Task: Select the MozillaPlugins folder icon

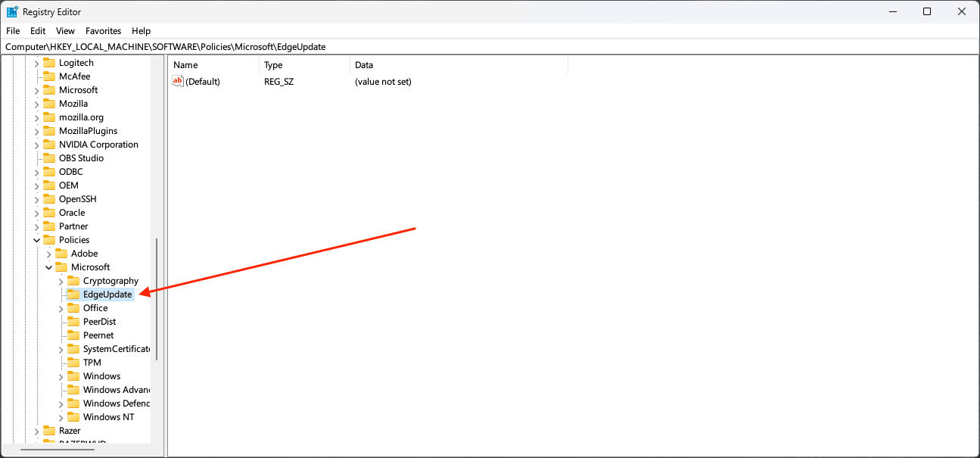Action: 49,131
